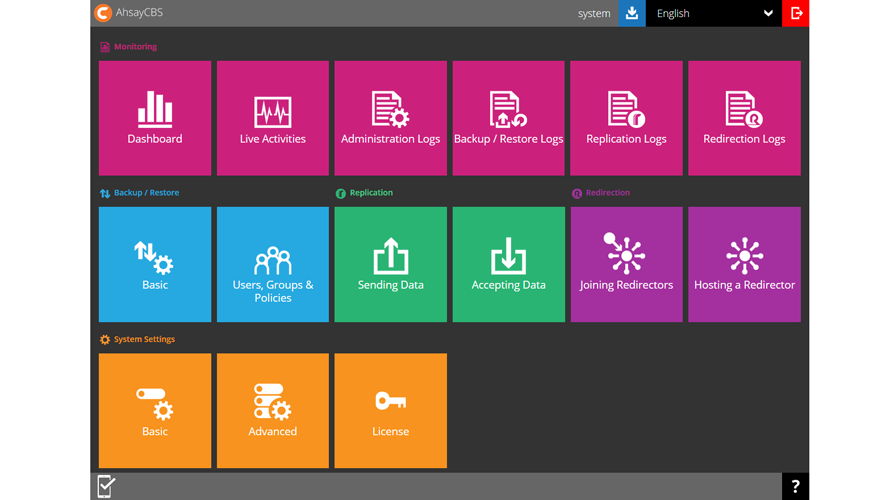Screen dimensions: 890x500
Task: Click the blue download icon in header
Action: click(x=632, y=13)
